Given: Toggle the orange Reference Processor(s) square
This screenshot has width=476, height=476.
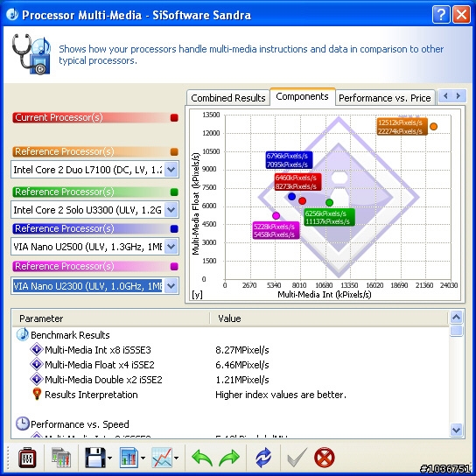Looking at the screenshot, I should click(174, 151).
